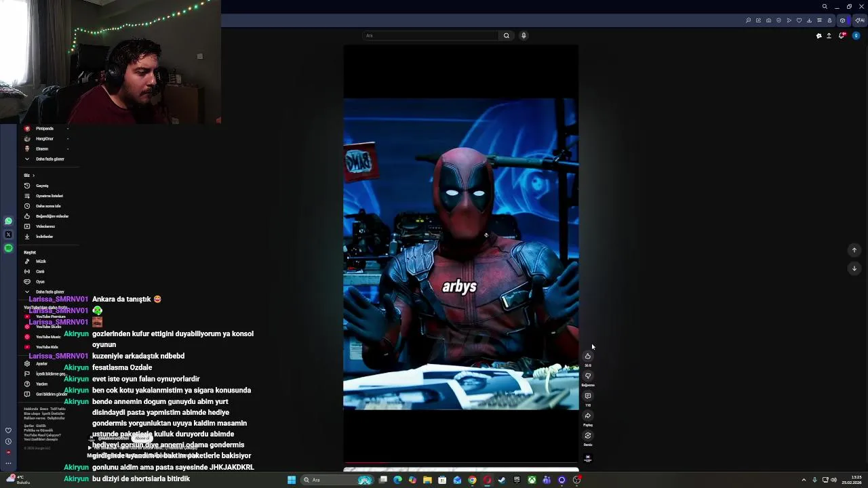Open Steam from taskbar
Viewport: 868px width, 488px height.
[x=502, y=480]
